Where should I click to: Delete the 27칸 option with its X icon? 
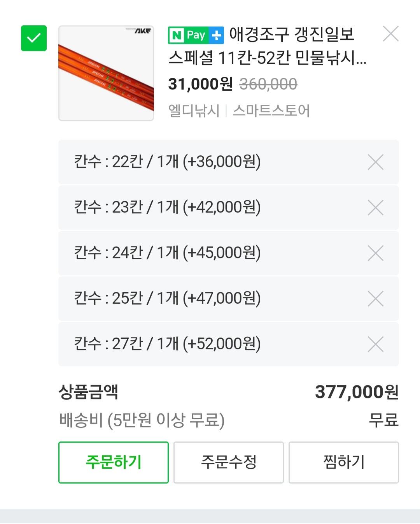[376, 344]
